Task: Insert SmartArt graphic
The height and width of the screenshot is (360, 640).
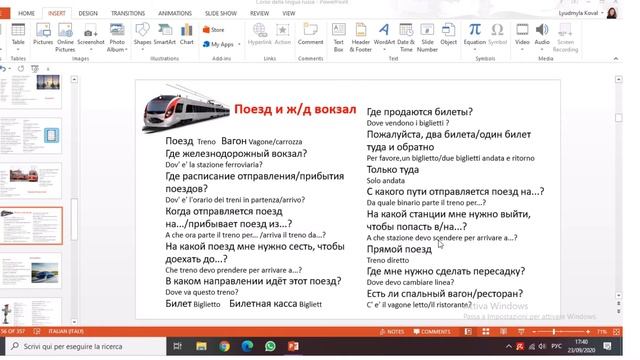Action: [x=164, y=34]
